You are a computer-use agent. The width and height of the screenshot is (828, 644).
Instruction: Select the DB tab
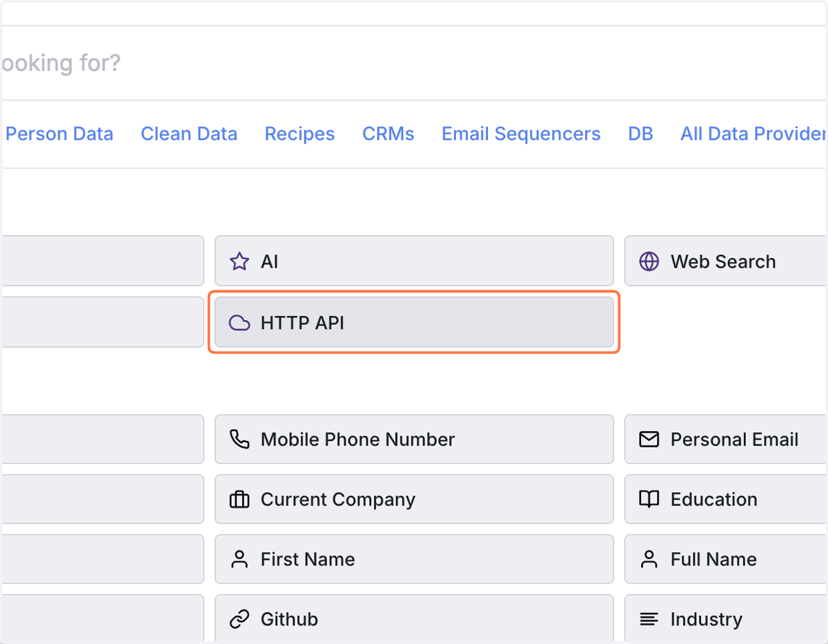(640, 134)
